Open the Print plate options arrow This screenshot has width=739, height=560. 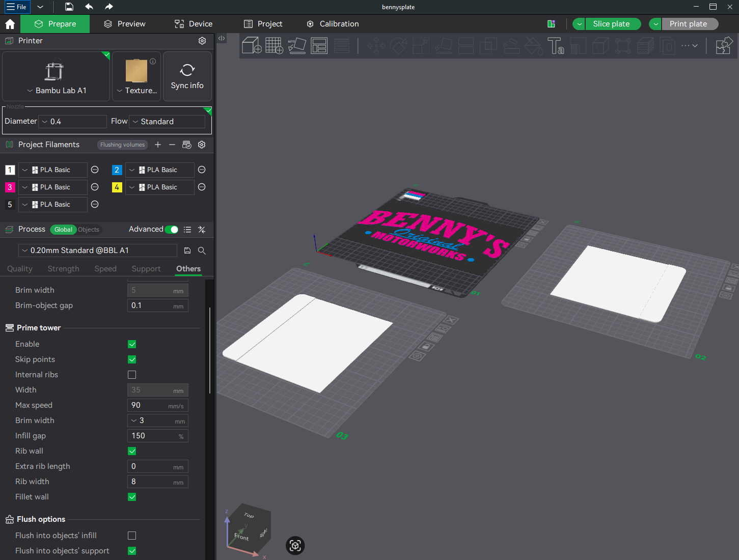click(x=655, y=24)
